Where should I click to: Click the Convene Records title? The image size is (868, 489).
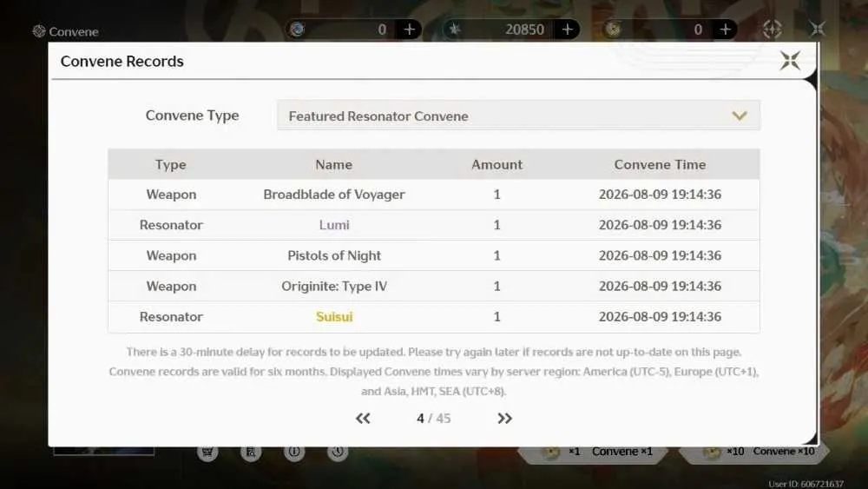point(122,61)
